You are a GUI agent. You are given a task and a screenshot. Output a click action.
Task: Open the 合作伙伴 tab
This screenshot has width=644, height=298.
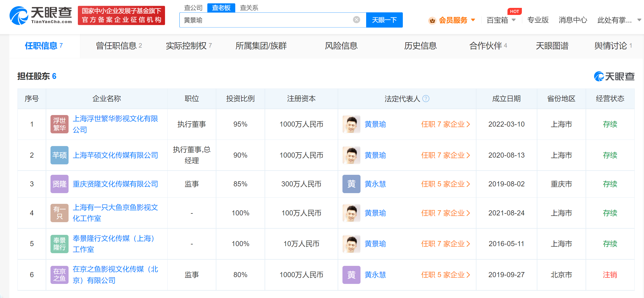(x=488, y=46)
